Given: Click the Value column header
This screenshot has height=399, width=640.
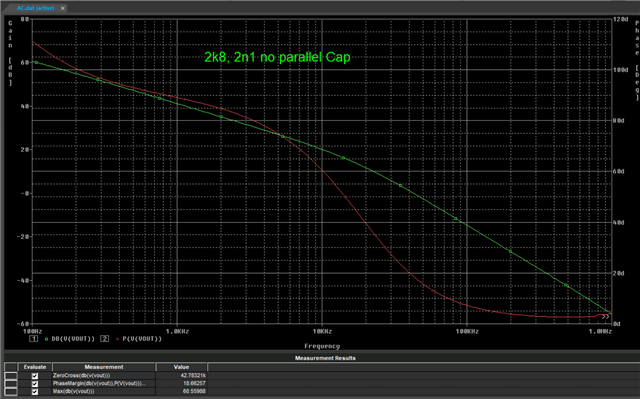Looking at the screenshot, I should click(181, 367).
